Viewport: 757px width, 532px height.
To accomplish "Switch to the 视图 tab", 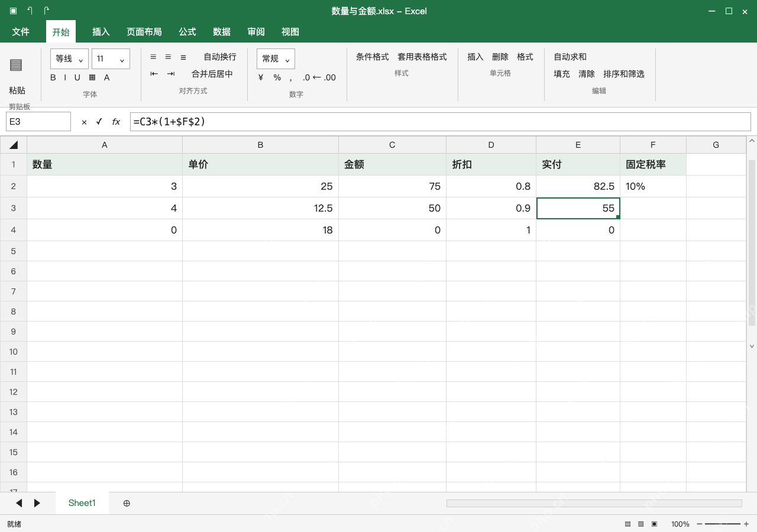I will pos(290,32).
